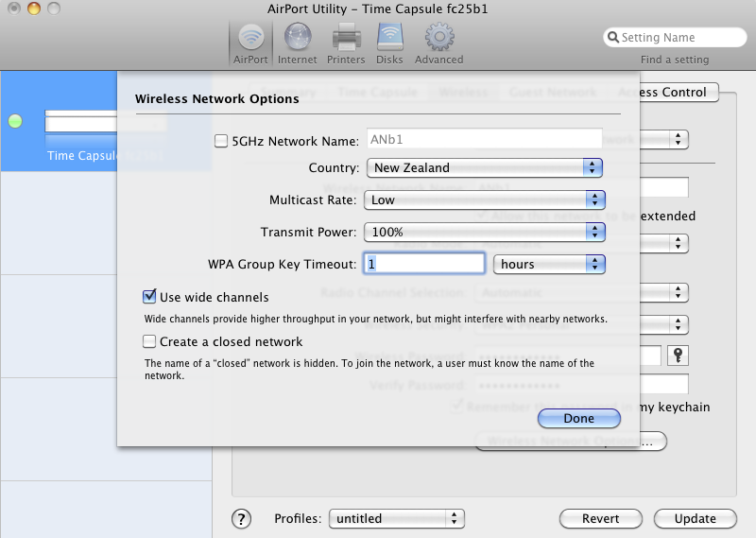
Task: Open the Wireless Security dropdown arrows
Action: coord(678,324)
